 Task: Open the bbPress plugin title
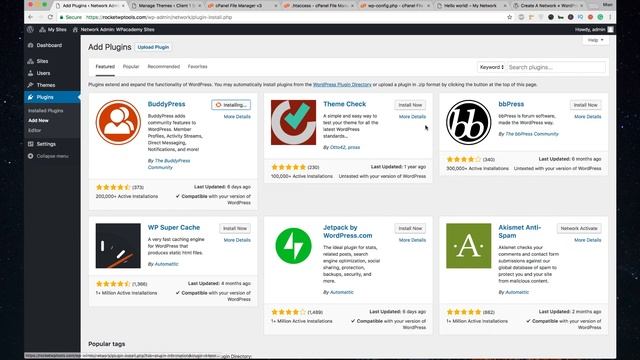[511, 104]
